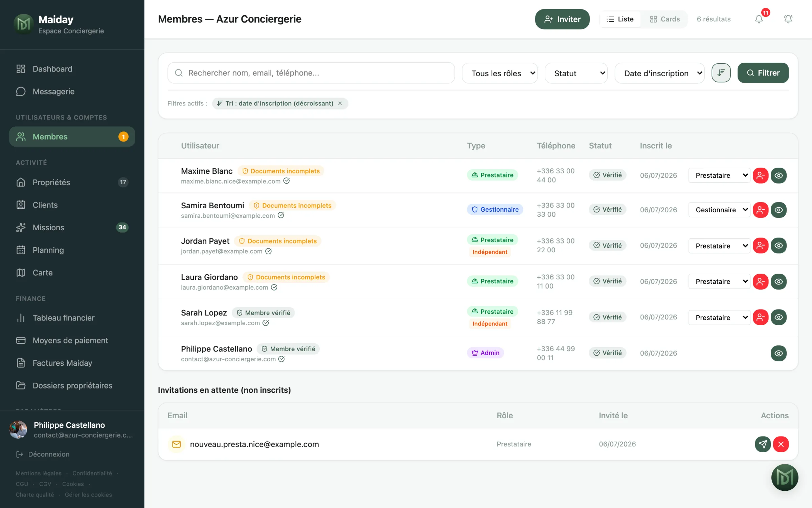Open Date d'inscription sort dropdown
Screen dimensions: 812x508
click(660, 73)
